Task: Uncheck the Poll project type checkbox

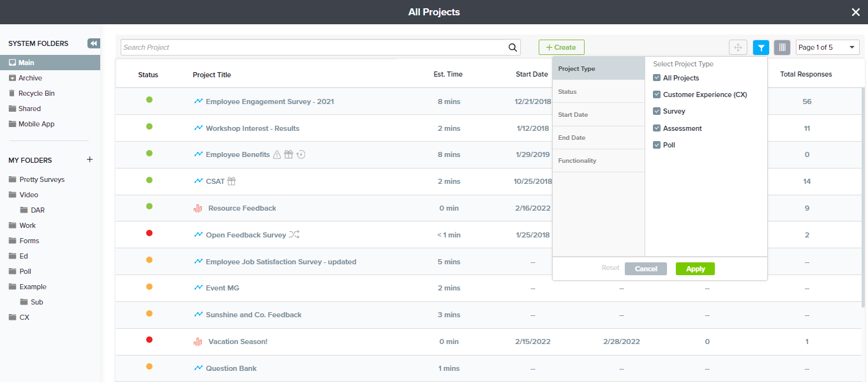Action: coord(657,145)
